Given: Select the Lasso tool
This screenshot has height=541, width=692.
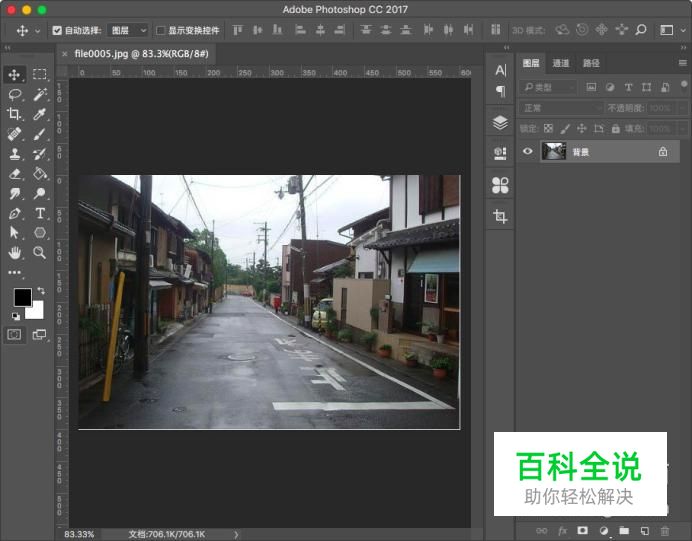Looking at the screenshot, I should click(x=15, y=94).
